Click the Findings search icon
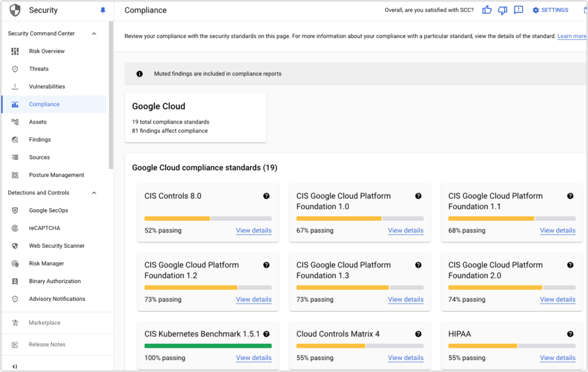588x372 pixels. (x=15, y=140)
